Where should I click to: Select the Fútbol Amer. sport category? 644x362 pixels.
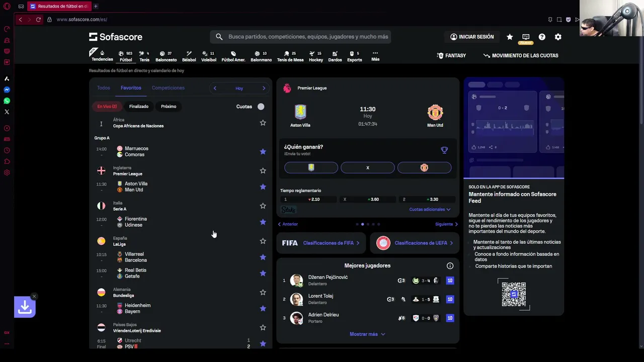pos(233,56)
